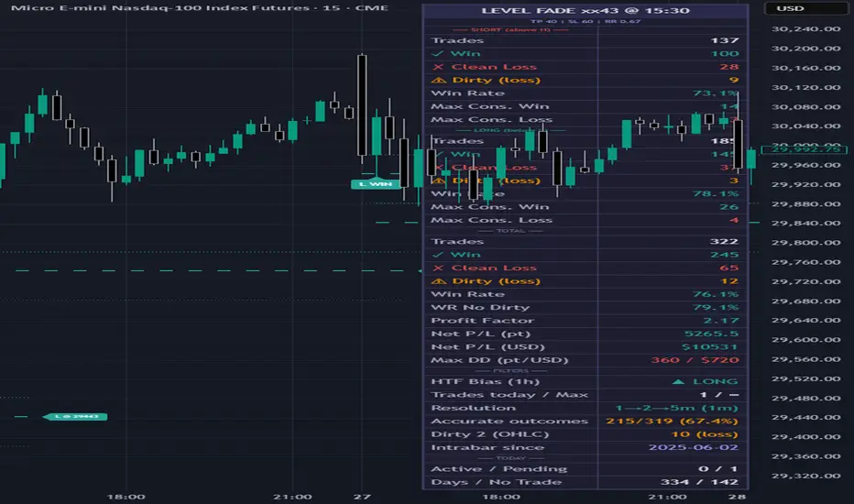Click the Win Rate 73.1% value
The image size is (854, 504).
(x=715, y=93)
